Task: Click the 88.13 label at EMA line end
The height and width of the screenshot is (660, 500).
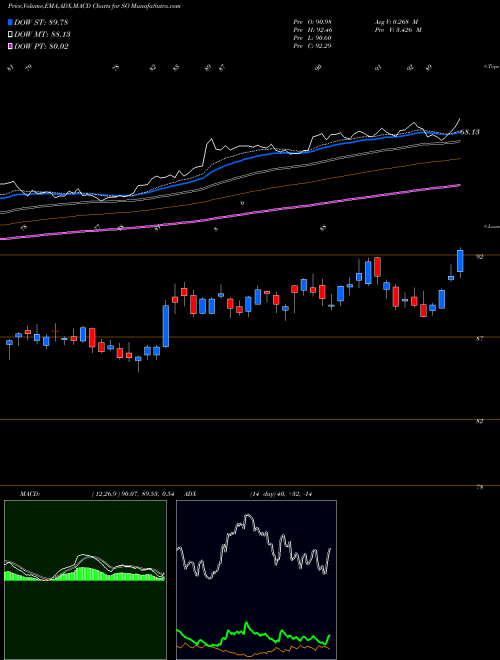Action: click(x=470, y=132)
